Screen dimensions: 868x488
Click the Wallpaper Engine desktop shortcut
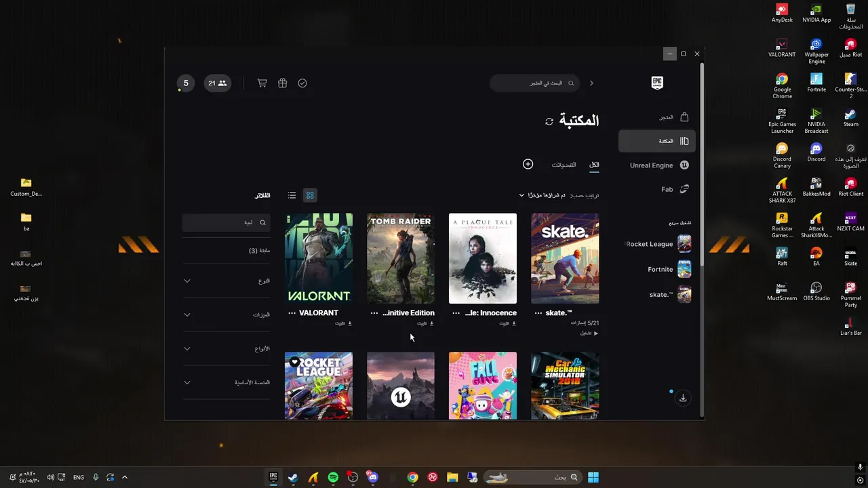coord(816,51)
